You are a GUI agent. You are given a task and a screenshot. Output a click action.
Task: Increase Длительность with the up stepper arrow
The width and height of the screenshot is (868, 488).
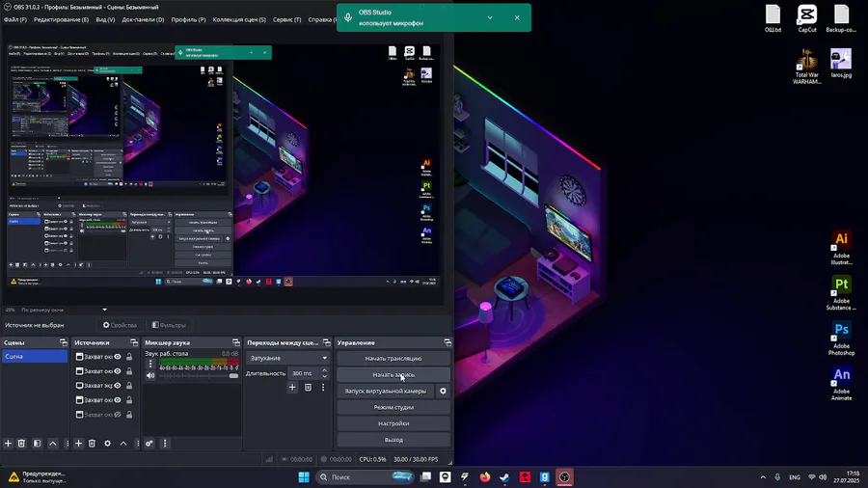(x=324, y=370)
